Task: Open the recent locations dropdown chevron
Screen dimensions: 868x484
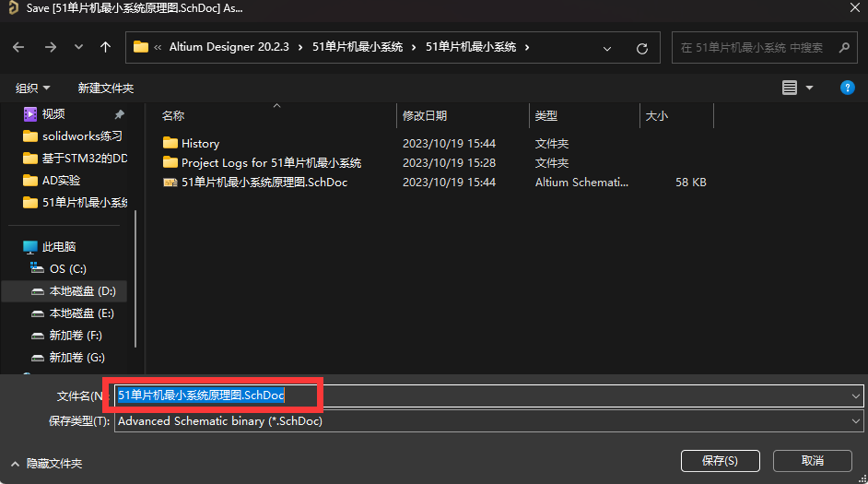Action: pyautogui.click(x=78, y=47)
